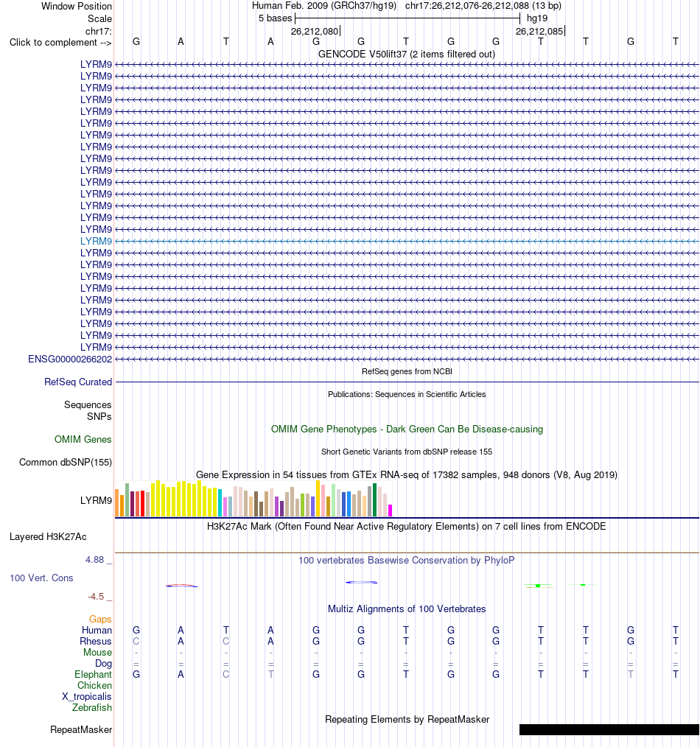Open the OMIM Gene Phenotypes track title
The height and width of the screenshot is (747, 700).
pos(407,429)
